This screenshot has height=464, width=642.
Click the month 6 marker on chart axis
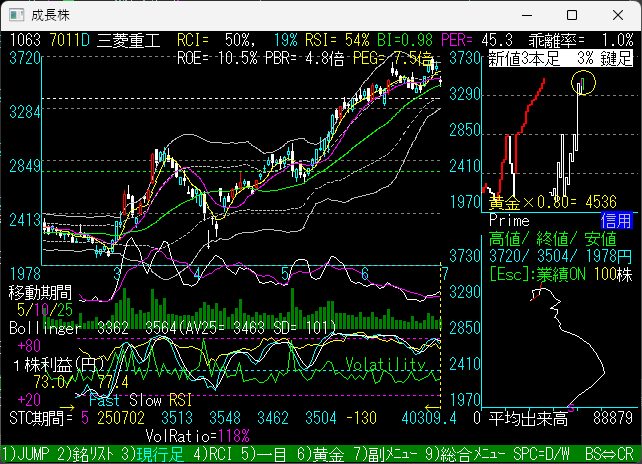point(365,274)
